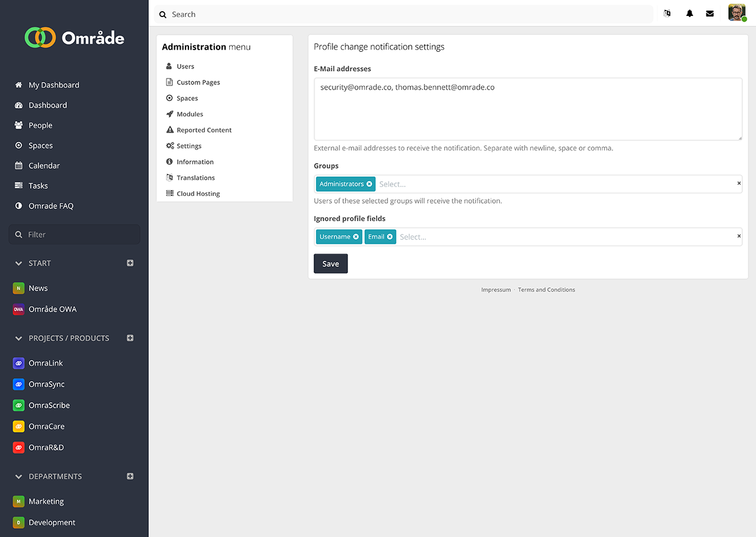756x537 pixels.
Task: Open the notifications bell icon
Action: click(x=689, y=14)
